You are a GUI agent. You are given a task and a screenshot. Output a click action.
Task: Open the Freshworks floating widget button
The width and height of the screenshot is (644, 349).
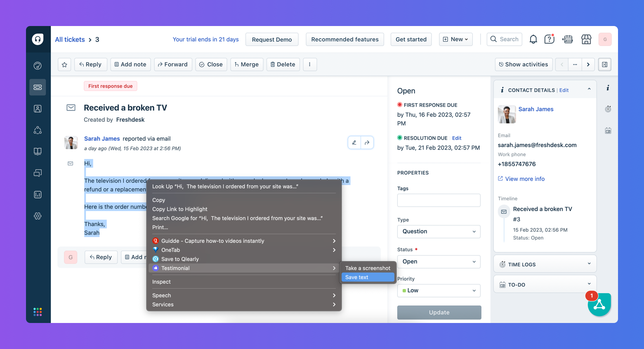(x=599, y=305)
